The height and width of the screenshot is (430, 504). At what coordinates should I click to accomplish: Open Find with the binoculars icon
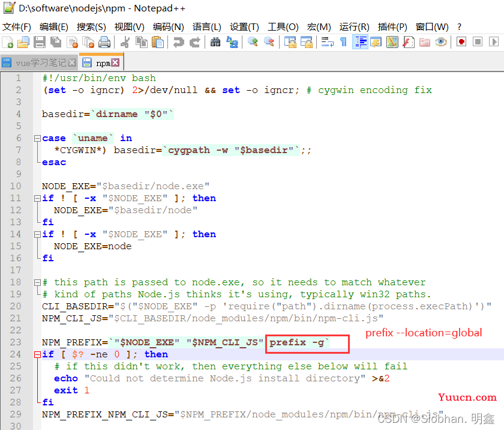(215, 42)
